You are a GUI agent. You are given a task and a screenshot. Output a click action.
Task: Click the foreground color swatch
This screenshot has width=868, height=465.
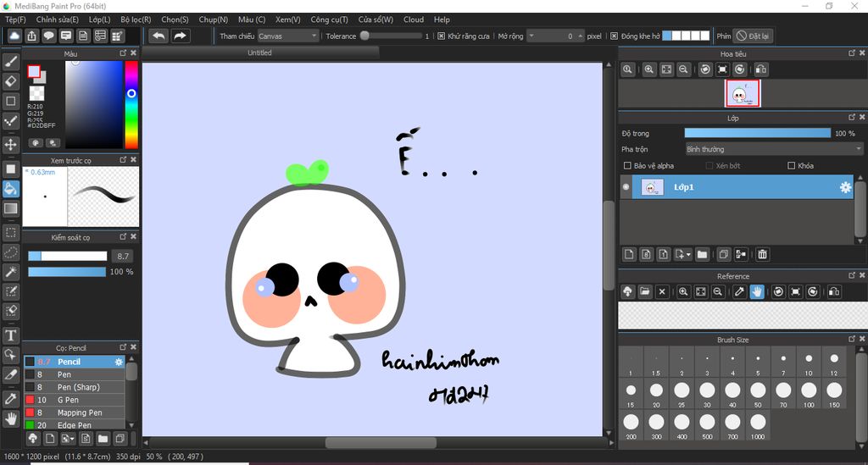(x=34, y=71)
